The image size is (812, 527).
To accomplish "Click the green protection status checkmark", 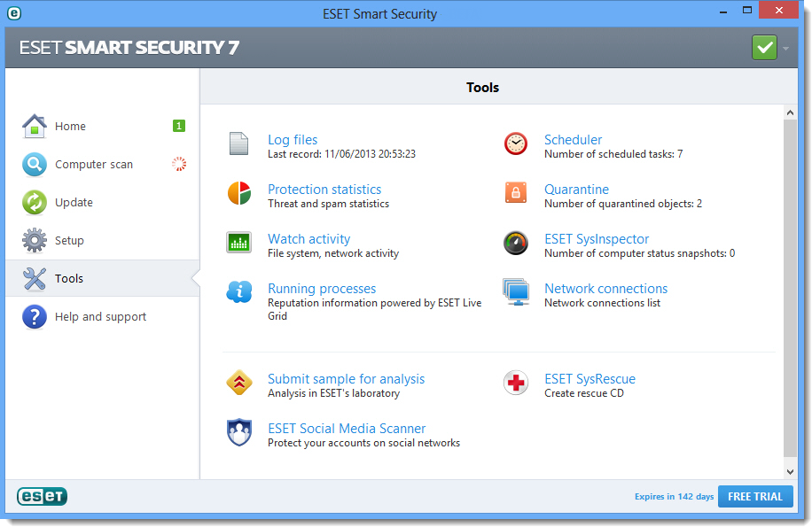I will [764, 48].
